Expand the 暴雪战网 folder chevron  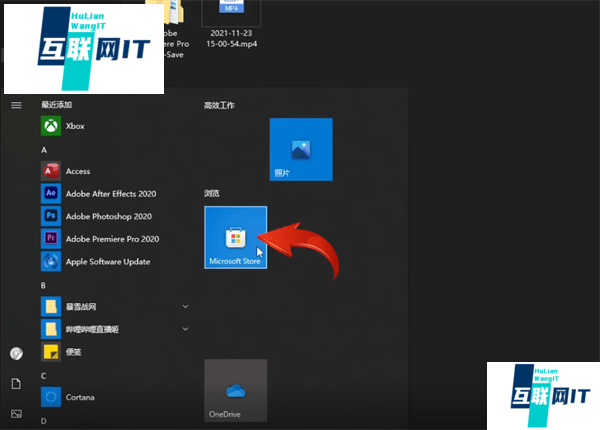[185, 306]
